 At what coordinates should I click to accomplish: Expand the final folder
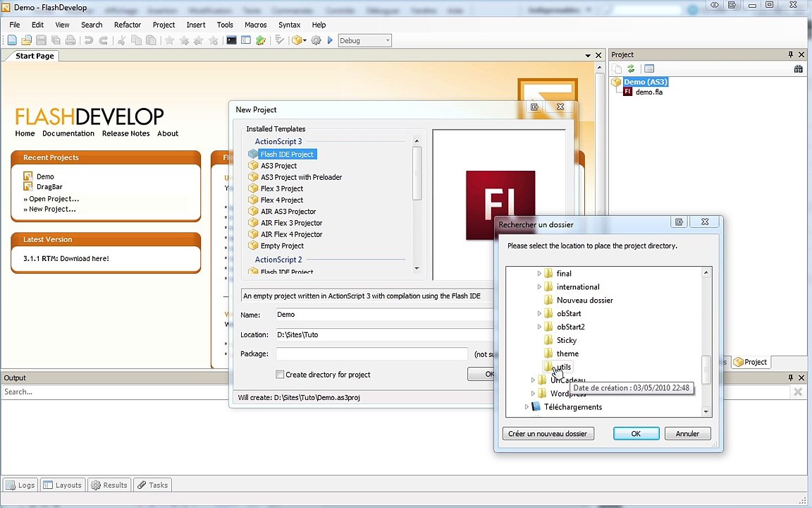pos(539,273)
